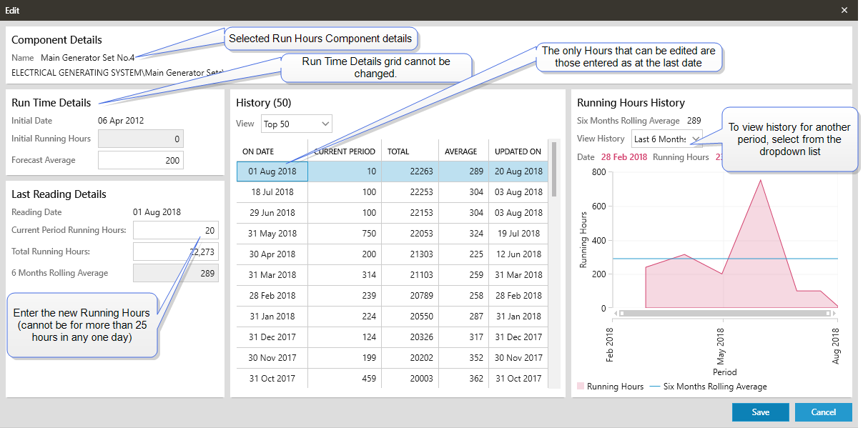Sort by the CURRENT PERIOD column header
868x428 pixels.
tap(345, 151)
